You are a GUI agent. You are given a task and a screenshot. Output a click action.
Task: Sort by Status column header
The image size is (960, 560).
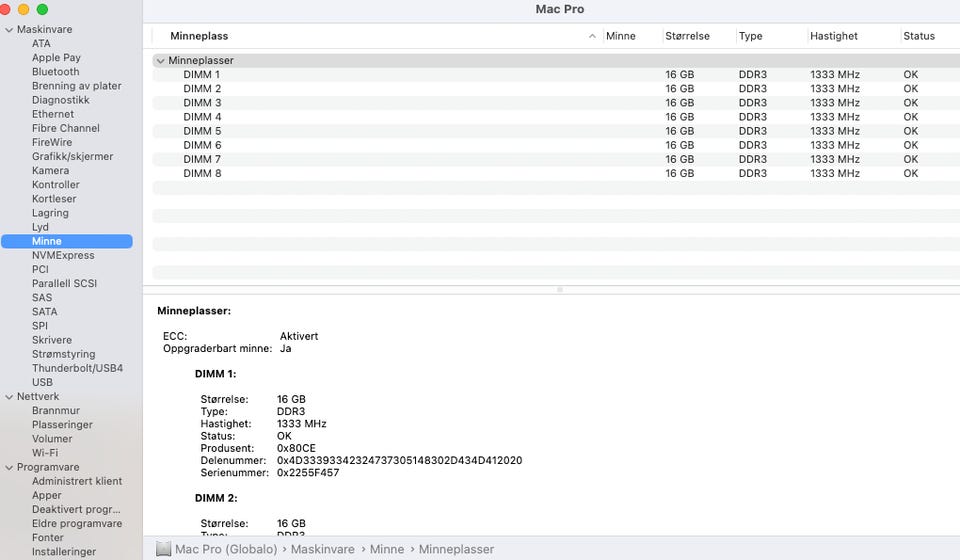coord(919,36)
